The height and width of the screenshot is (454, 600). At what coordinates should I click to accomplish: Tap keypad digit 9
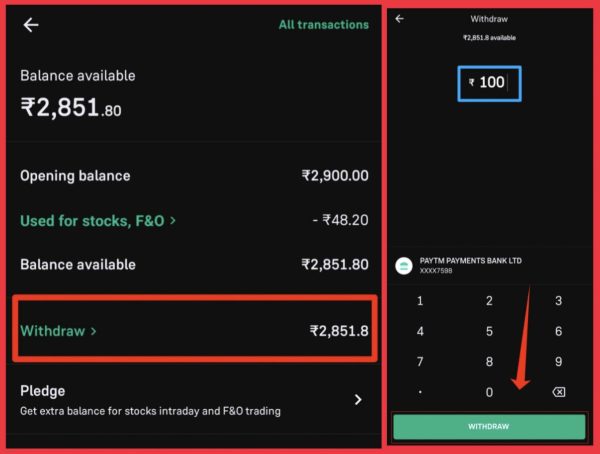(558, 361)
